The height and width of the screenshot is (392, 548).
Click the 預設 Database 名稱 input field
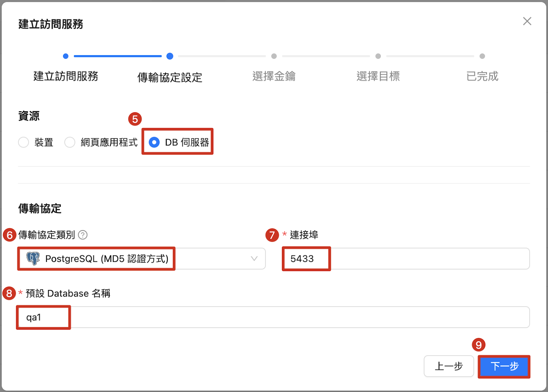pos(273,317)
